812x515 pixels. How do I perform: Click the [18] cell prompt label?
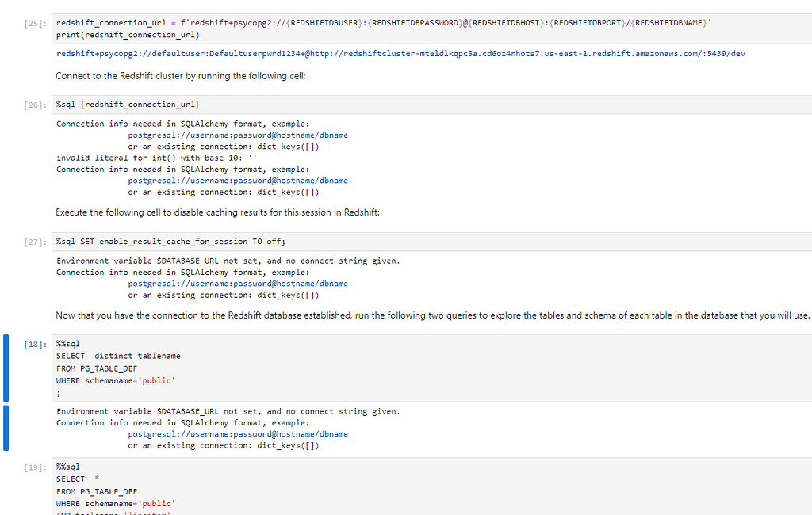pos(35,345)
